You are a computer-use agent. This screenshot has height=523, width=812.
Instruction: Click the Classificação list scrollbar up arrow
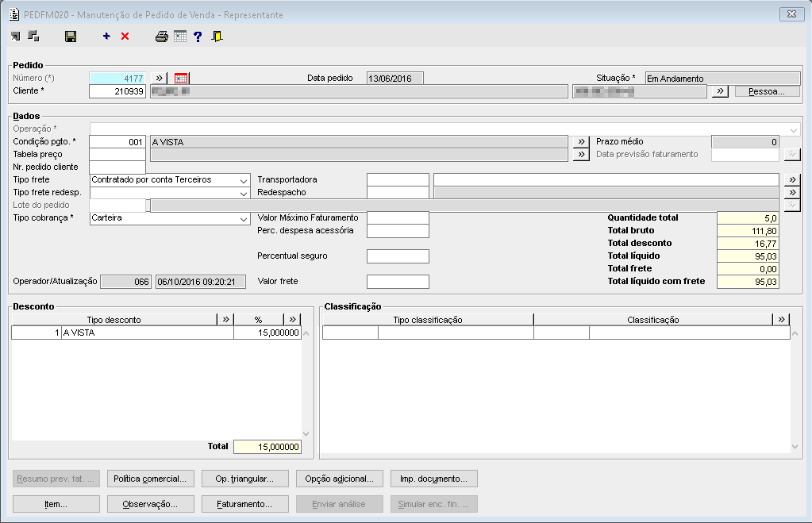pyautogui.click(x=795, y=333)
